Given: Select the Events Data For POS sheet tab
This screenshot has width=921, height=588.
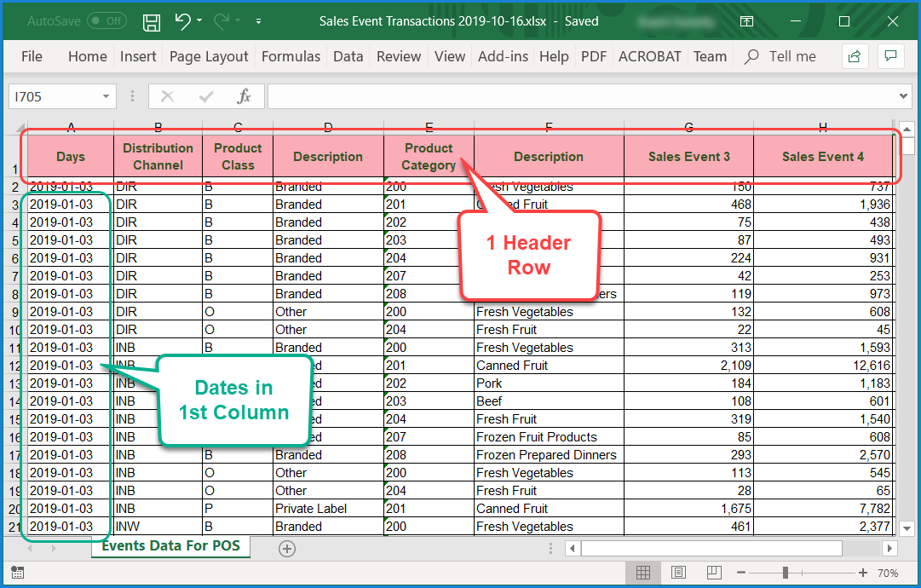Looking at the screenshot, I should 170,546.
